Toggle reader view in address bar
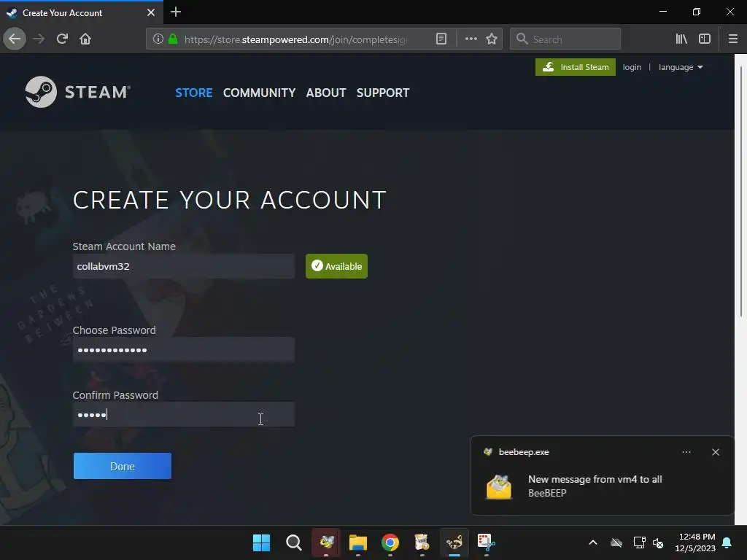This screenshot has height=560, width=747. [441, 39]
